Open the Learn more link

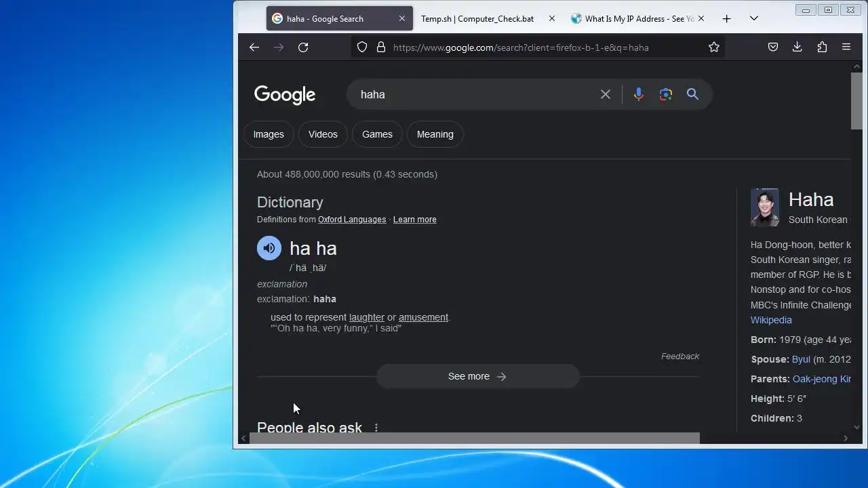(415, 220)
